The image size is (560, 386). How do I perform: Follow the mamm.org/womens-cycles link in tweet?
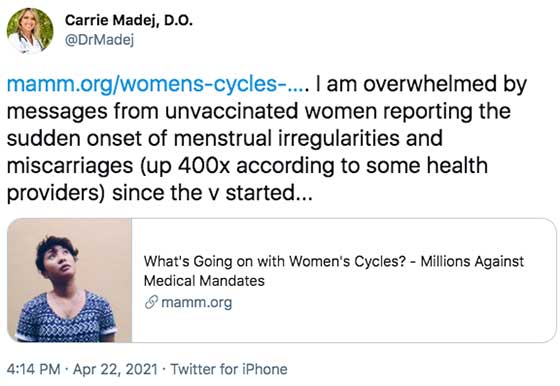158,84
